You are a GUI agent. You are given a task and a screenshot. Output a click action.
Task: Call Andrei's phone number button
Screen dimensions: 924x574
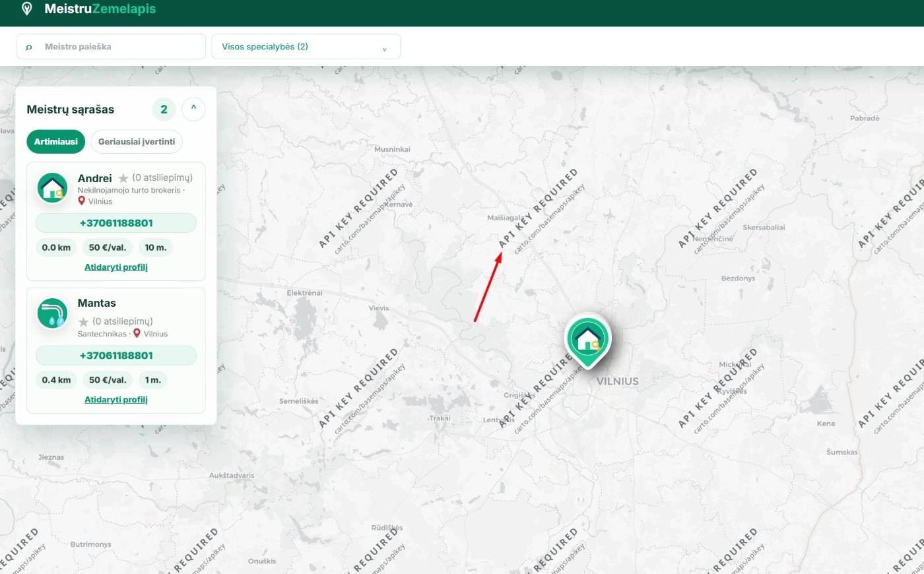[116, 223]
